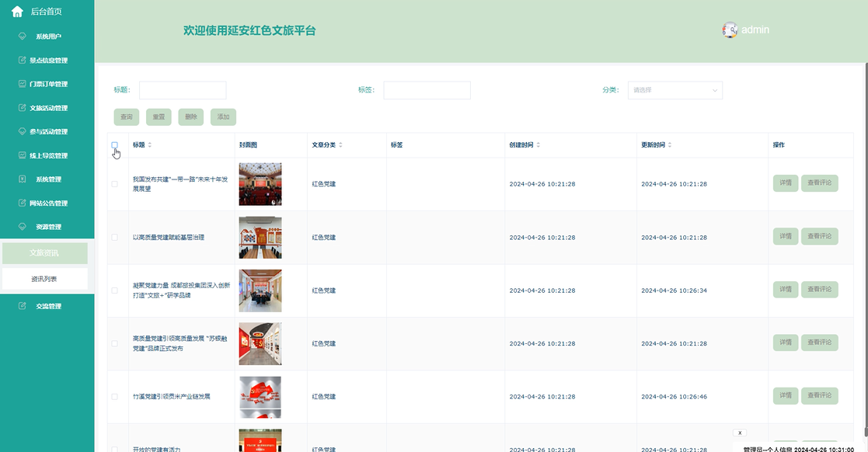Viewport: 868px width, 452px height.
Task: Open 查看评论 for 高质量党建引领高质量发展 row
Action: (x=819, y=342)
